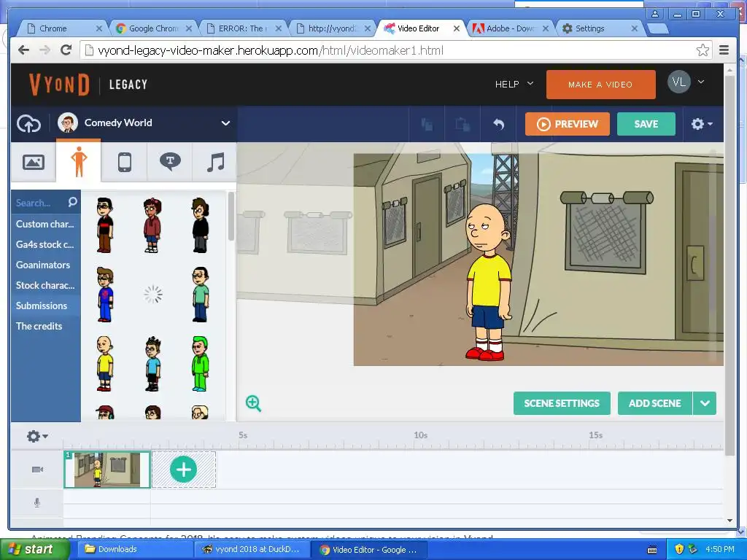747x560 pixels.
Task: Expand the ADD SCENE options arrow
Action: pyautogui.click(x=705, y=403)
